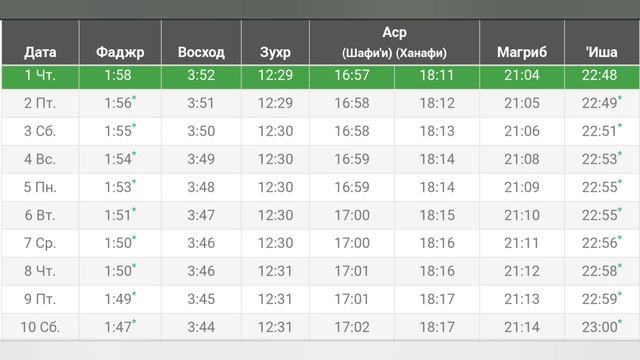Click Hanafi Asr time 18:15
Viewport: 640px width, 360px height.
(437, 215)
